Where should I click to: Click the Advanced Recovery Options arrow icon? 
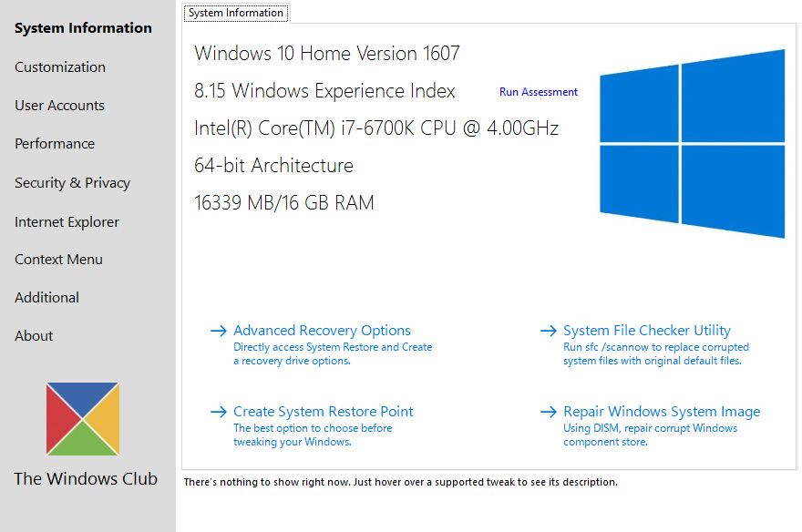(219, 331)
